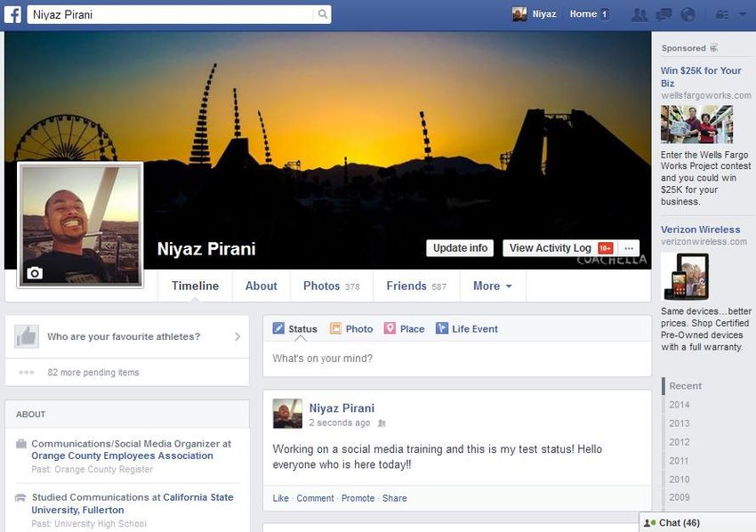Open the Messages icon in top bar
The image size is (756, 532).
(664, 15)
